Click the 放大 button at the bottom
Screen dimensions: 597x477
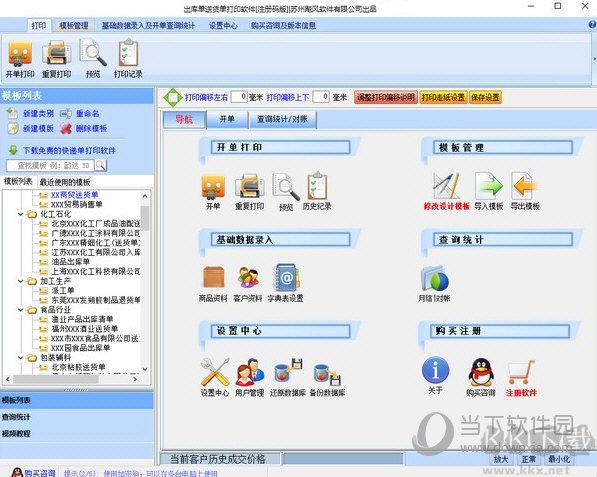pos(501,459)
